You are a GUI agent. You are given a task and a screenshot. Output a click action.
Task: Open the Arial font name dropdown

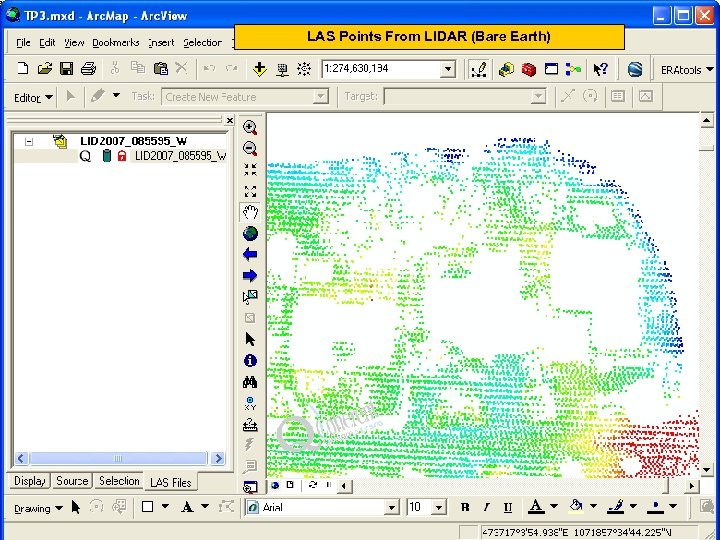tap(391, 507)
